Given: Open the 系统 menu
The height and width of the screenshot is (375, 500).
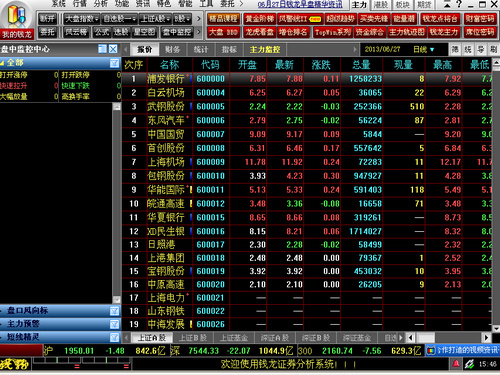Looking at the screenshot, I should [x=59, y=4].
